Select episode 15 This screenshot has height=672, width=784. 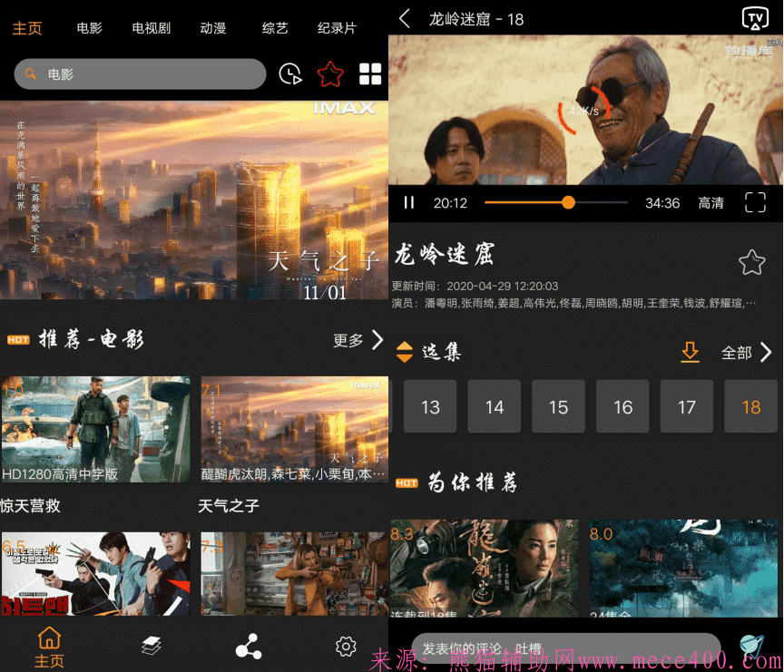[x=558, y=407]
